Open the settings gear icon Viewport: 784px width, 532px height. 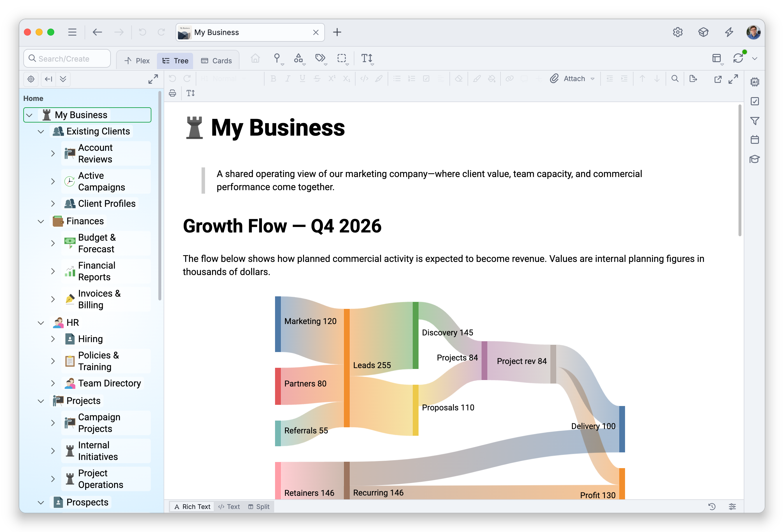[x=678, y=32]
